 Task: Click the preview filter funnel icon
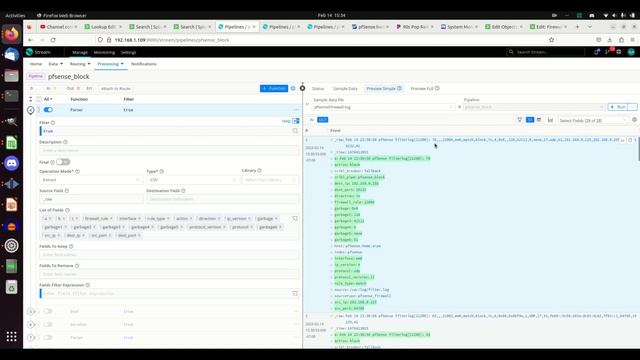[x=520, y=120]
